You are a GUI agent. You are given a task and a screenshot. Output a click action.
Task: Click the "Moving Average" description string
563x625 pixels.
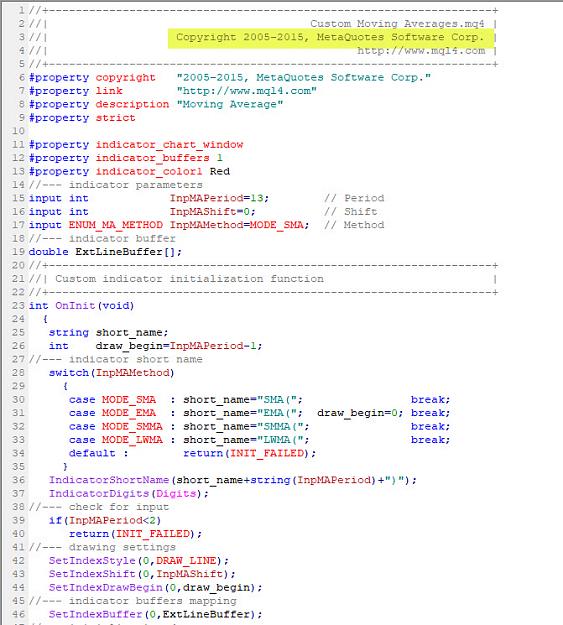click(x=230, y=104)
